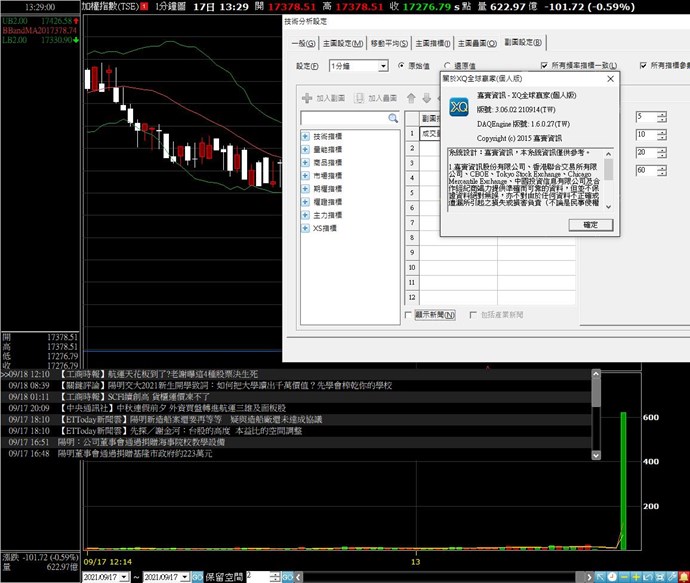This screenshot has height=583, width=690.
Task: Click the GO icon after 保留空間 field
Action: pos(287,577)
